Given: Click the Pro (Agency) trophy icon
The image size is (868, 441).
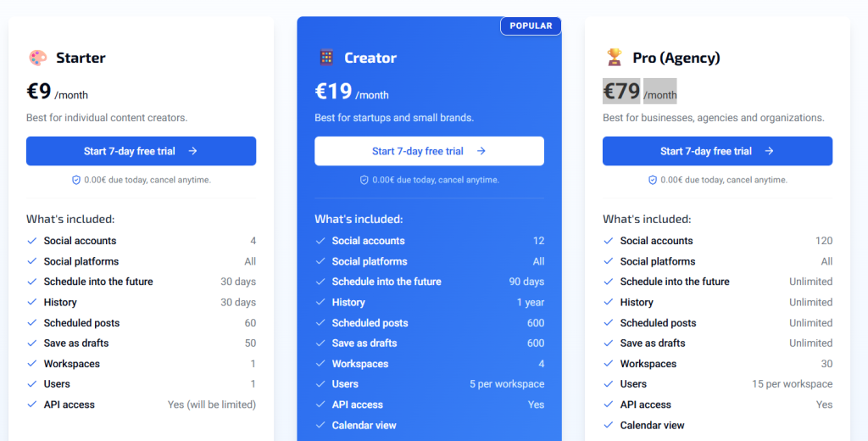Looking at the screenshot, I should (615, 58).
